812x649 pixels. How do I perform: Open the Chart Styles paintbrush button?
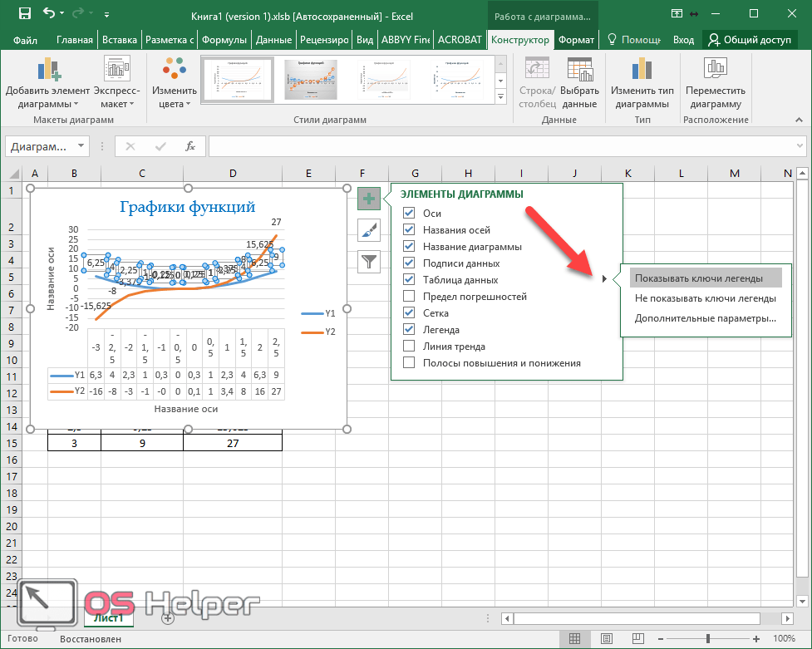pos(369,230)
